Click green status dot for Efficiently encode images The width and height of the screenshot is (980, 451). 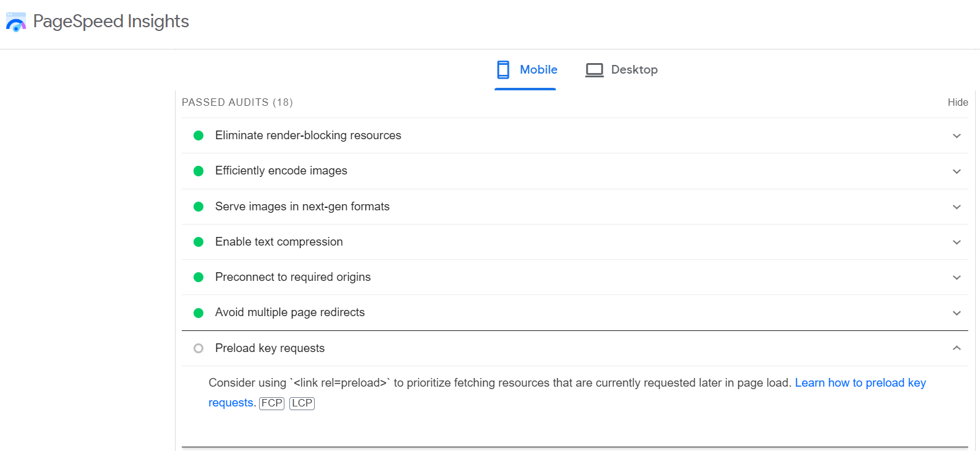(198, 171)
